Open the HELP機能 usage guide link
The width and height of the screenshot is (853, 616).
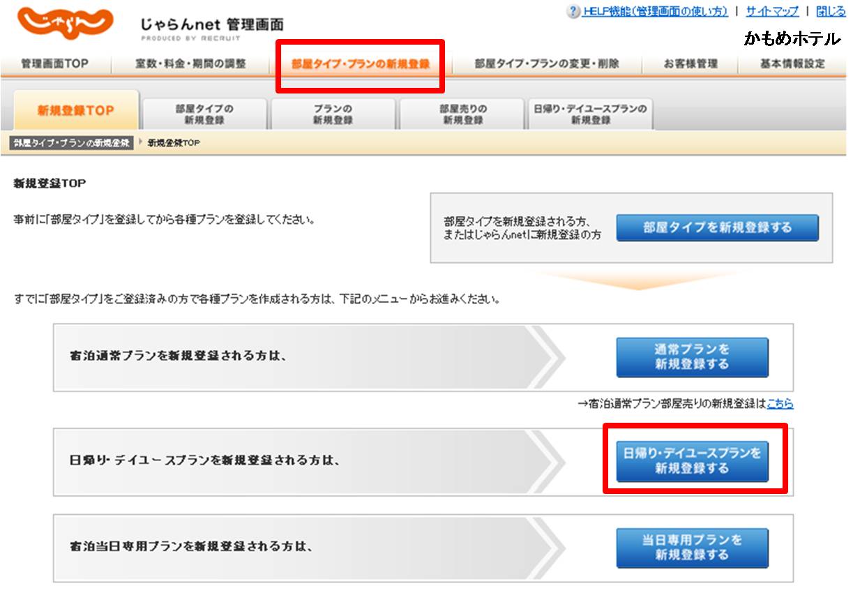pyautogui.click(x=655, y=11)
